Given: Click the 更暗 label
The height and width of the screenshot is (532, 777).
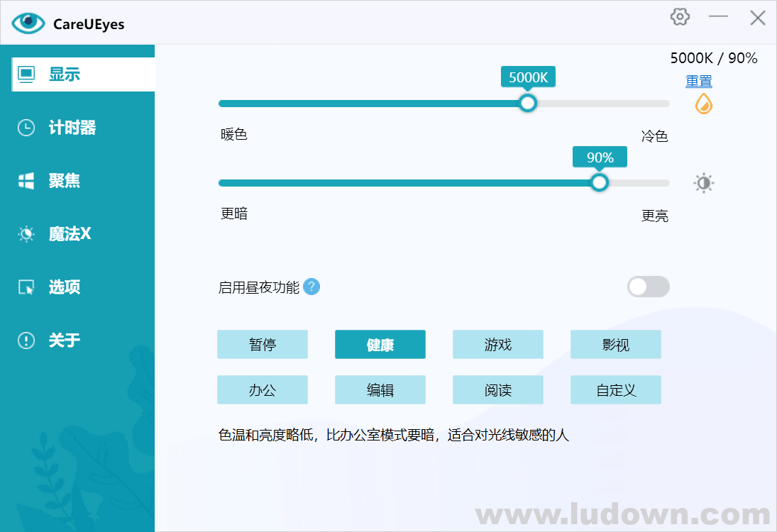Looking at the screenshot, I should 234,214.
